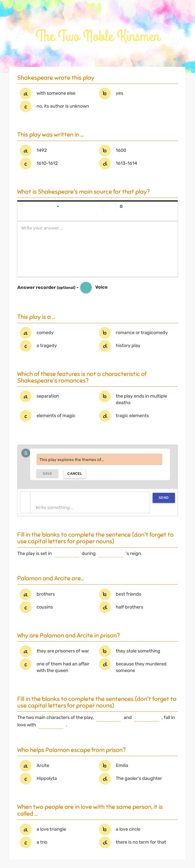Click the teal Voice answer recorder icon

pos(86,287)
